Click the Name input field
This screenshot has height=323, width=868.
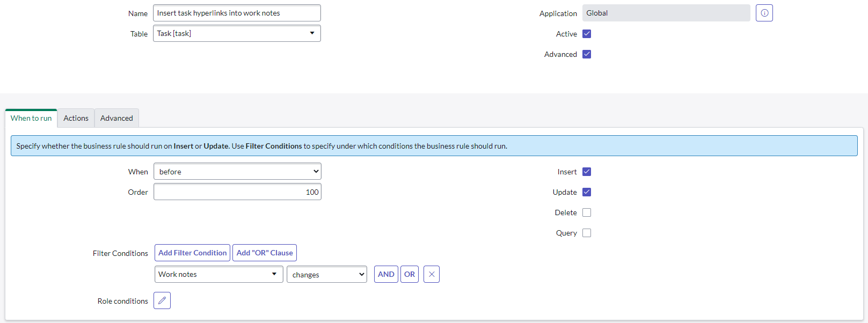(237, 13)
